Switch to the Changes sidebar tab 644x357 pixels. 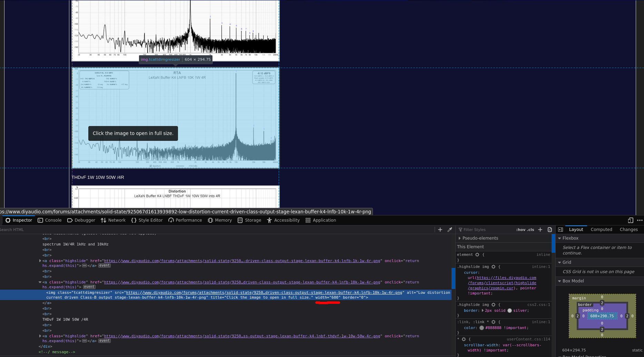(629, 230)
